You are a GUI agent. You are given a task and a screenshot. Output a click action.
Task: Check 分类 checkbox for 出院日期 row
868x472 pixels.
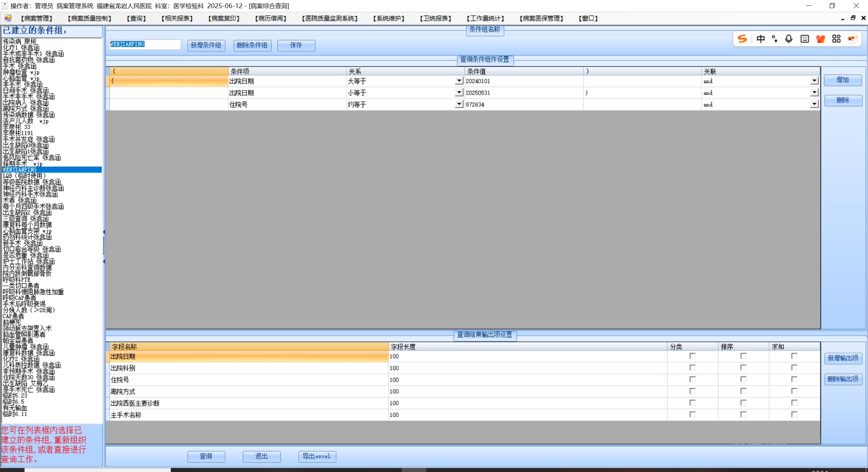click(x=692, y=356)
